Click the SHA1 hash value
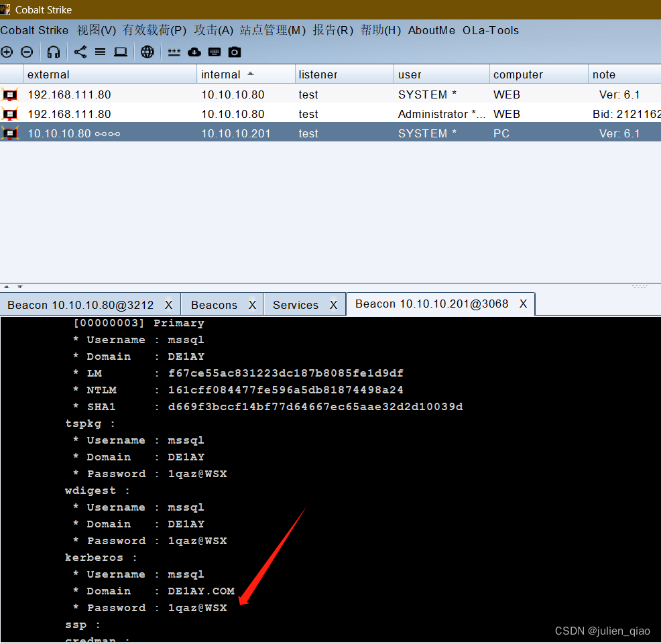Image resolution: width=661 pixels, height=644 pixels. (315, 407)
